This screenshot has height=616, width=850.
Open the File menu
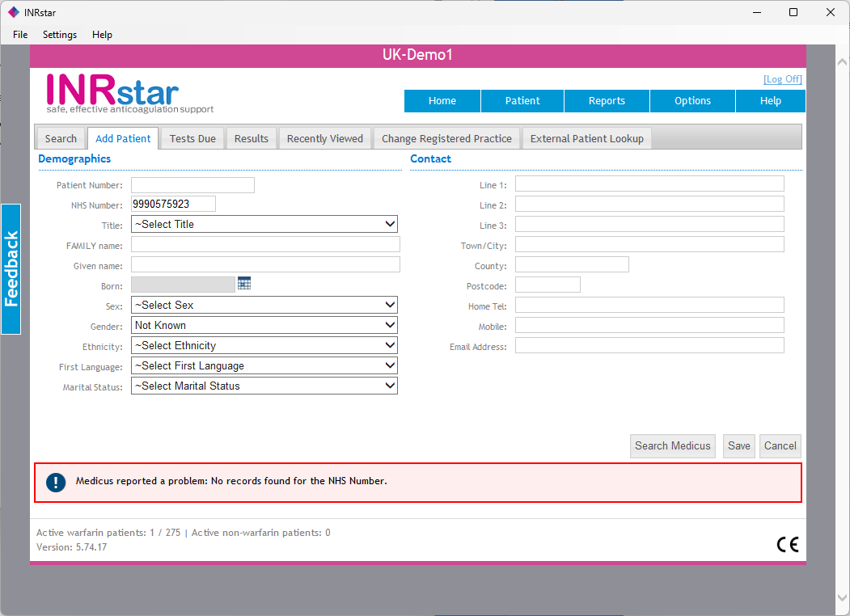pyautogui.click(x=20, y=35)
